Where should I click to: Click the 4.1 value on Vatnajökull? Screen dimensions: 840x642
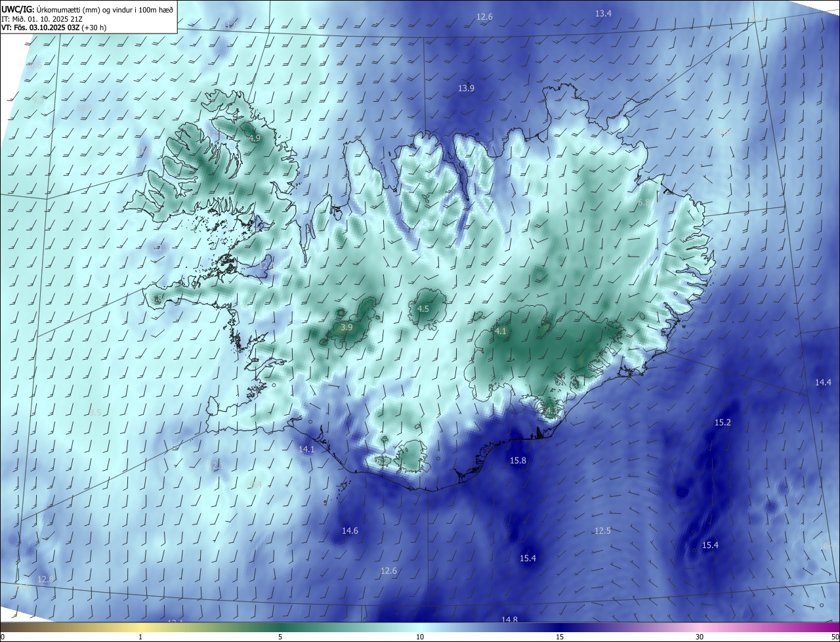pos(501,332)
